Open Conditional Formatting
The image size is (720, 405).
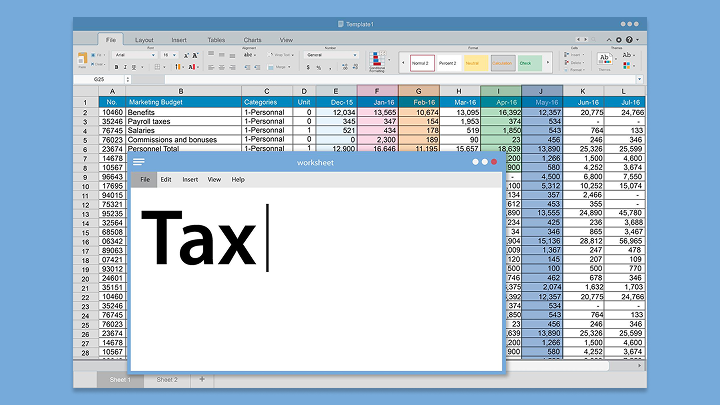[x=377, y=62]
